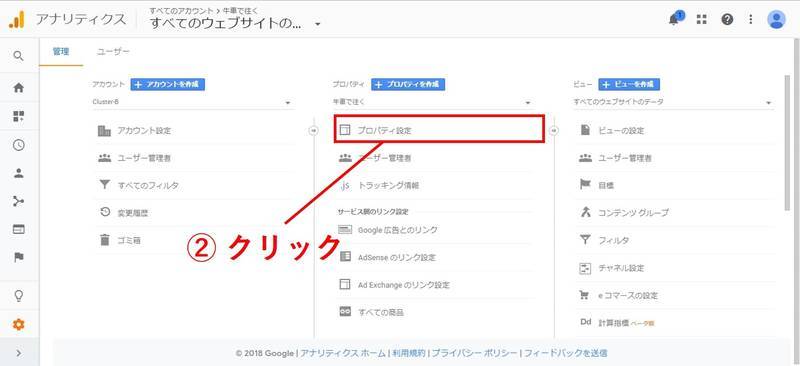
Task: Click the アカウントを作成 button
Action: point(168,84)
